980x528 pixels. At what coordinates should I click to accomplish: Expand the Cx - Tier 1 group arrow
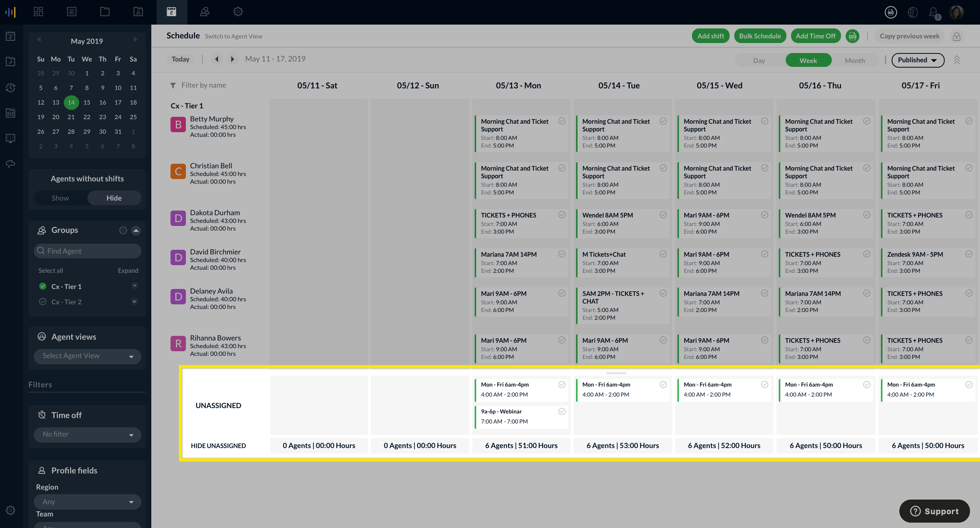[134, 286]
